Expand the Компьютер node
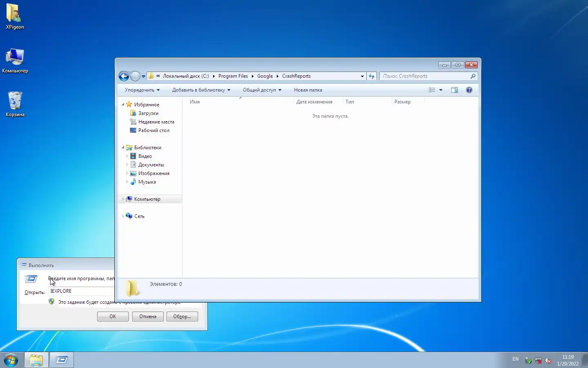Viewport: 588px width, 368px height. point(123,199)
